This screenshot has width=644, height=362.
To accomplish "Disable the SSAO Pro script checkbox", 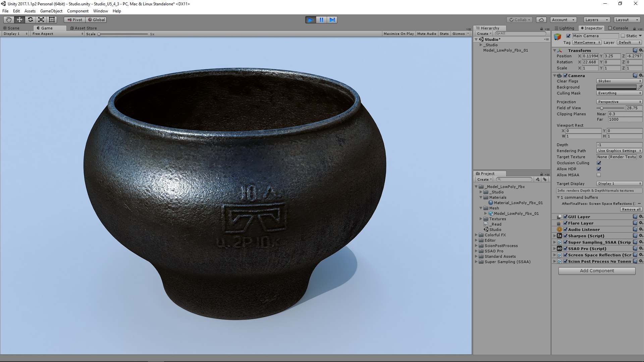I will [566, 249].
